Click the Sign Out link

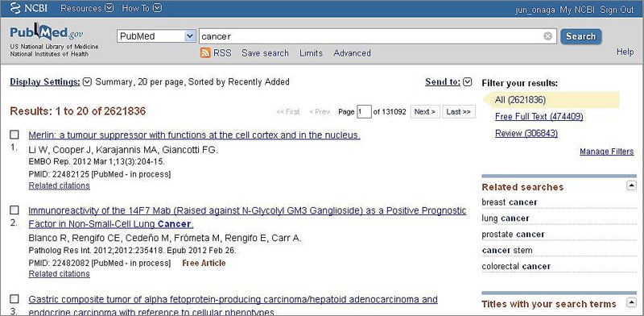coord(617,10)
